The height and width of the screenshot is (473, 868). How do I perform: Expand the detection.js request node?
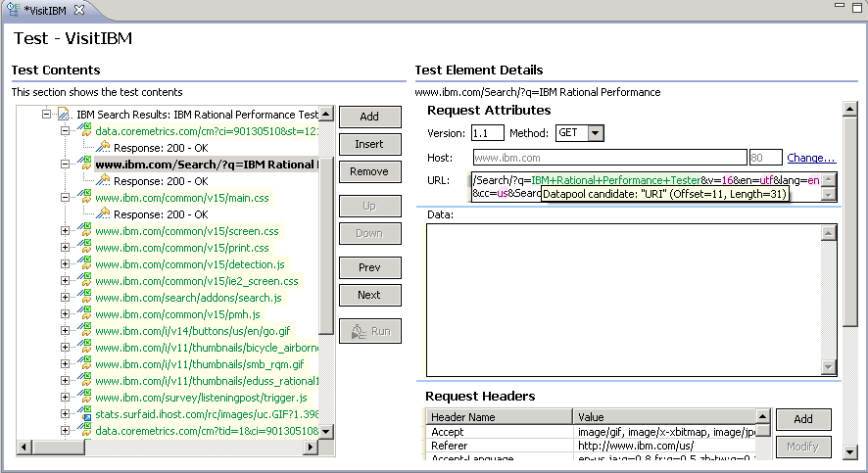[65, 263]
